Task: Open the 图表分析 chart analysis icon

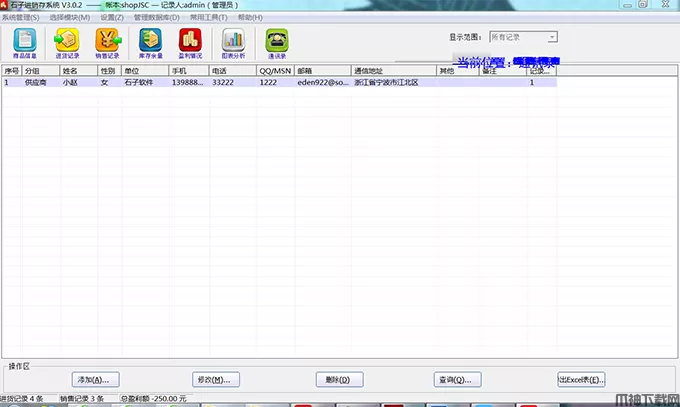Action: click(233, 42)
